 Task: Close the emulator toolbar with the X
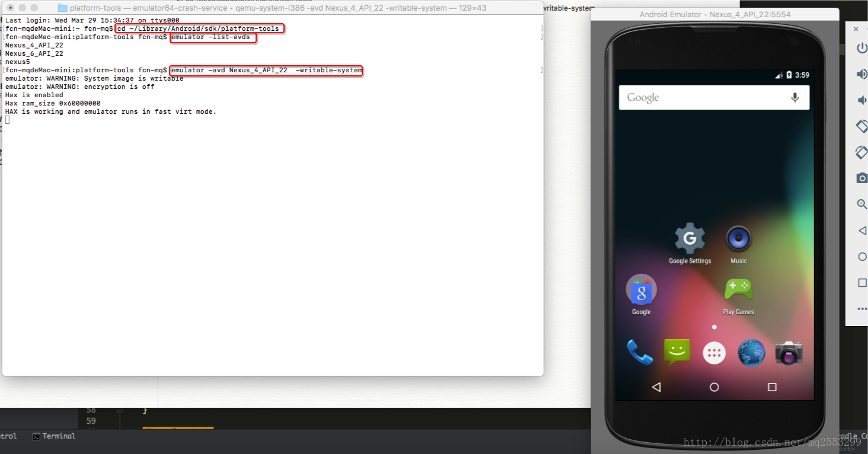pos(856,29)
